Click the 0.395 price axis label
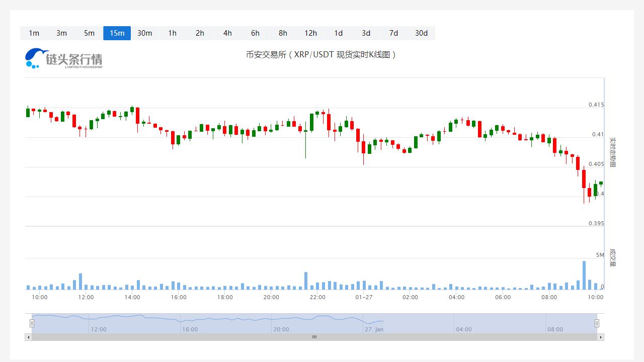Viewport: 644px width, 362px height. [596, 223]
